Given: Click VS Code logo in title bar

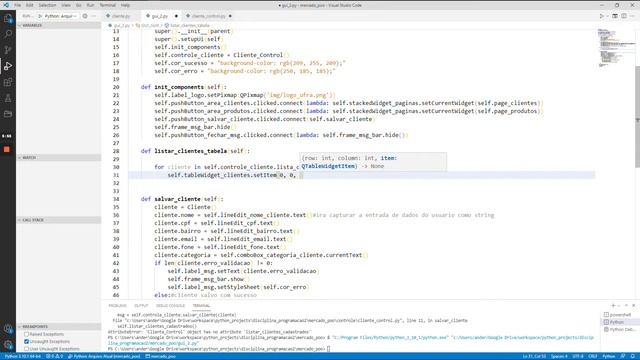Looking at the screenshot, I should click(6, 5).
